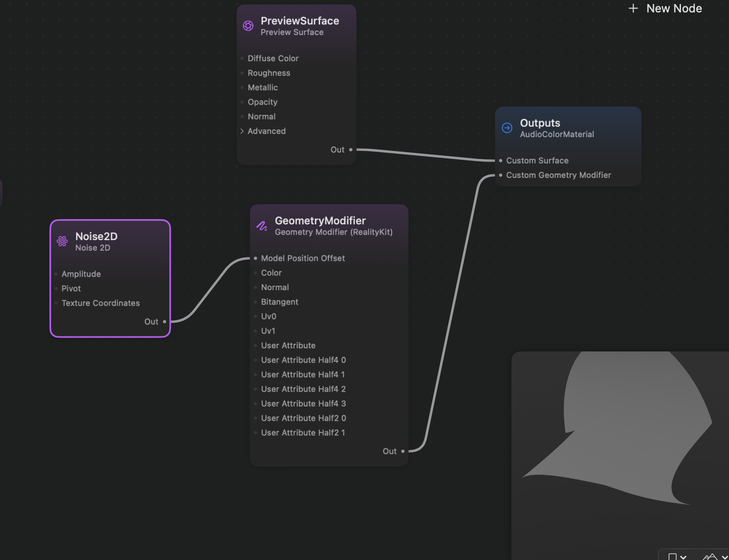Click the PreviewSurface Normal port dot
Image resolution: width=729 pixels, height=560 pixels.
point(242,117)
